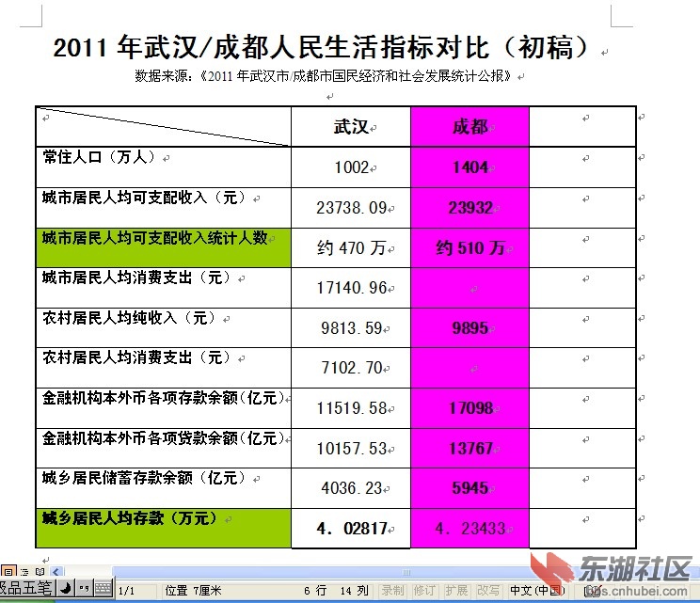
Task: Click the IME half-moon full/half-width icon
Action: [66, 589]
